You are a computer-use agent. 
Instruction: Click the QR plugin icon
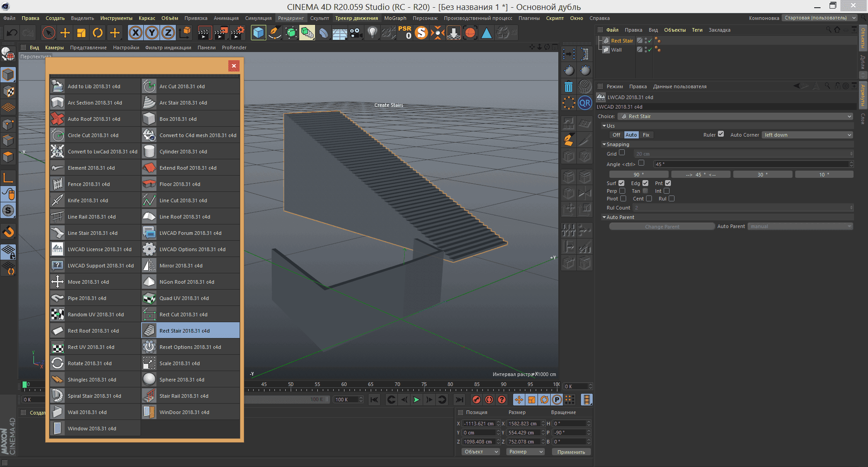tap(585, 103)
